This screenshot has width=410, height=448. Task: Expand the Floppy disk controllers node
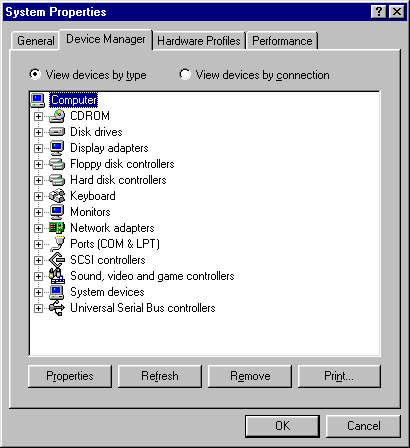coord(38,164)
